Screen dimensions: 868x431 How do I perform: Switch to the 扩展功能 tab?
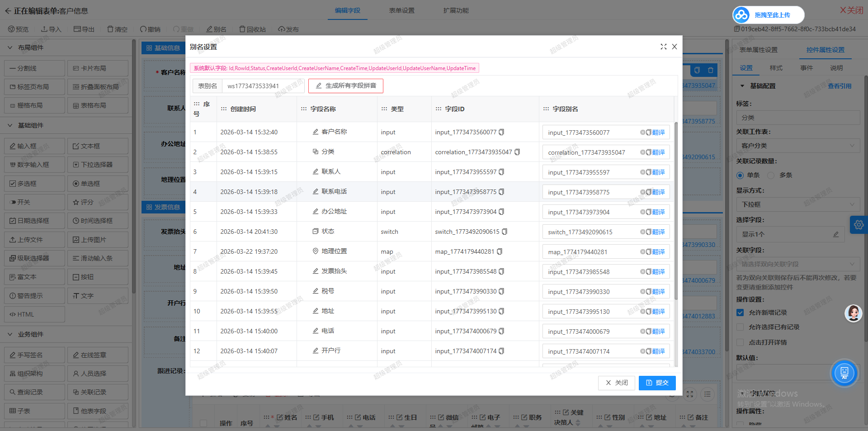coord(456,10)
